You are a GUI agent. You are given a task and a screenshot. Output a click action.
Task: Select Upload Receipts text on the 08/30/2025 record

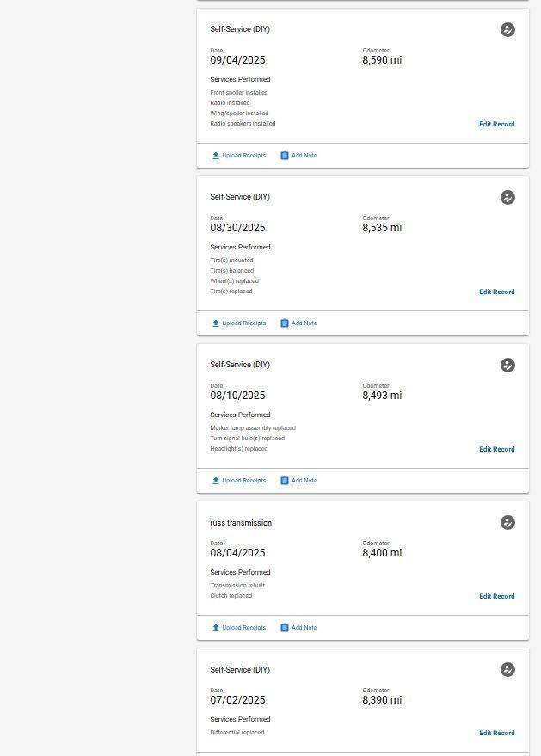pos(244,323)
